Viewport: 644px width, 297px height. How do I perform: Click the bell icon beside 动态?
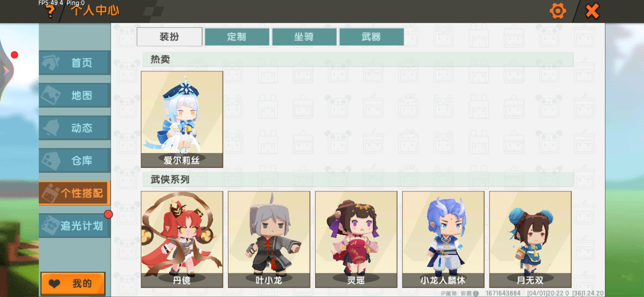point(51,128)
